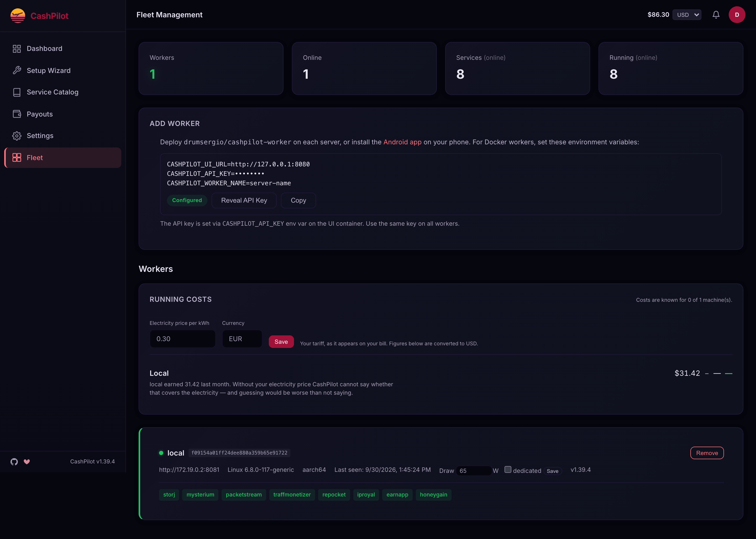Click the storj service tag
This screenshot has width=756, height=539.
click(169, 495)
